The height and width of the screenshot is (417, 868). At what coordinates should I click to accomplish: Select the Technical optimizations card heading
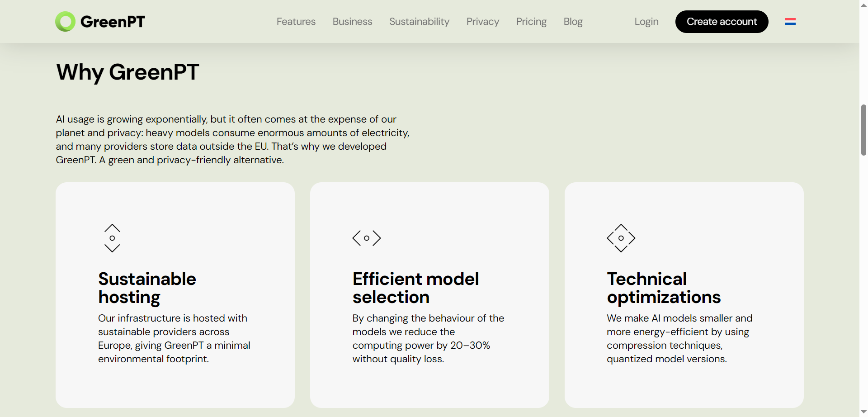click(664, 288)
